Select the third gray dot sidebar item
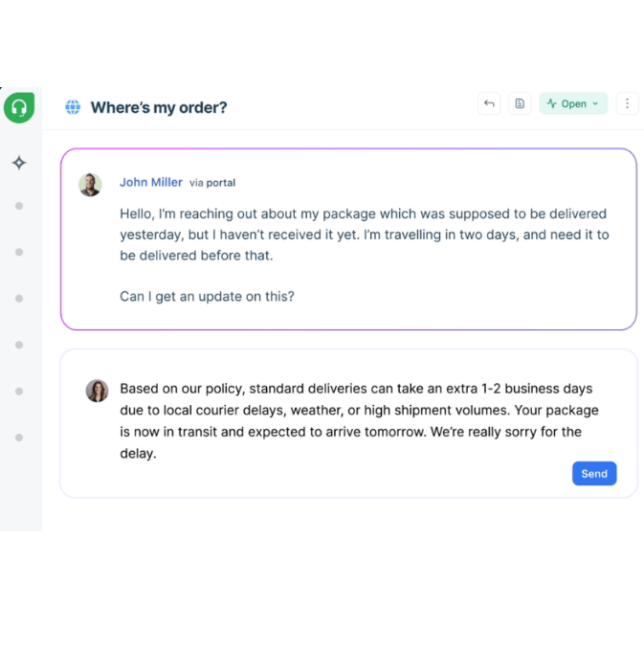The height and width of the screenshot is (651, 644). pos(19,299)
